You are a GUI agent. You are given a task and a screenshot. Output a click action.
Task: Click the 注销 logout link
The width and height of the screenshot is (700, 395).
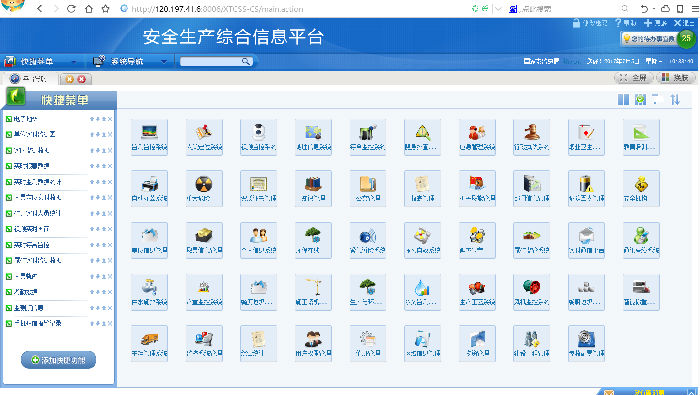(x=684, y=23)
